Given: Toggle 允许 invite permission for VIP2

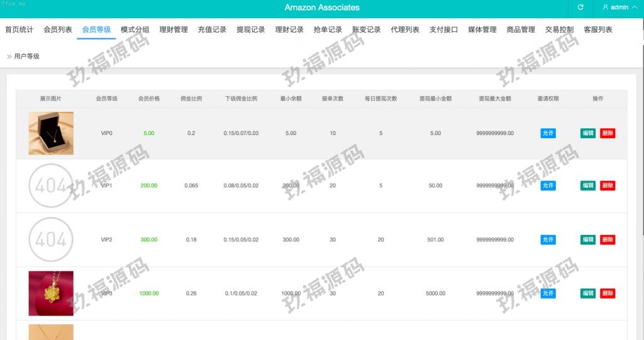Looking at the screenshot, I should 548,239.
